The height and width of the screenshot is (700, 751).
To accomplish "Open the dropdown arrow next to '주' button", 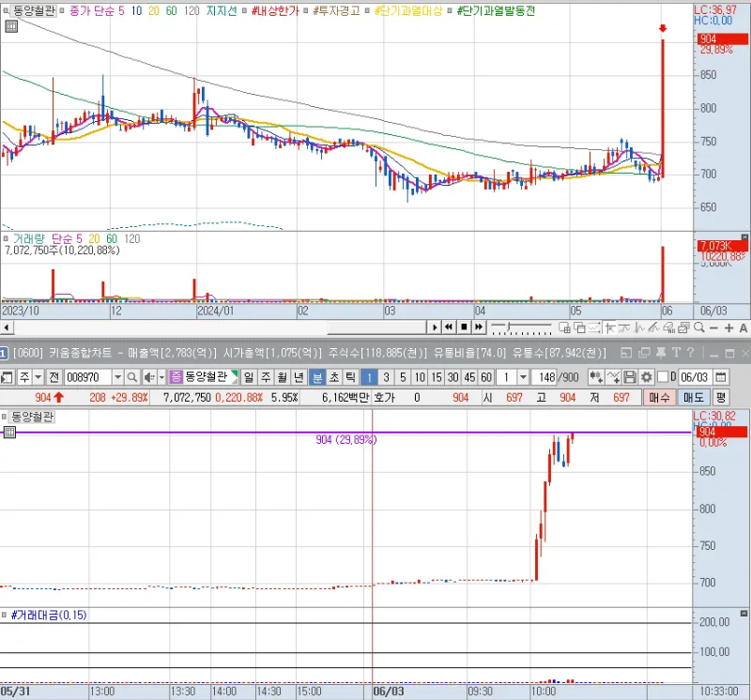I will click(38, 377).
